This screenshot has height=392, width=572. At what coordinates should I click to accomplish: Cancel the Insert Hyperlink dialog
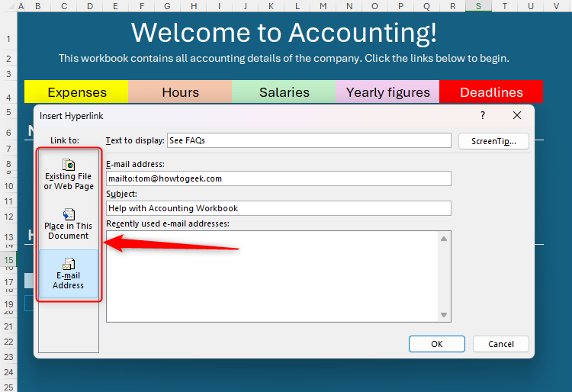pyautogui.click(x=500, y=344)
